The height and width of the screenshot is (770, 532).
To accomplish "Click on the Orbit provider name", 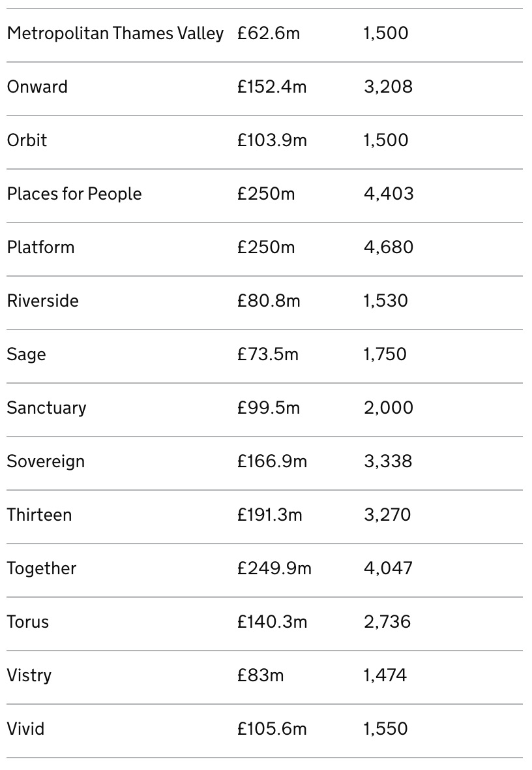I will (27, 140).
